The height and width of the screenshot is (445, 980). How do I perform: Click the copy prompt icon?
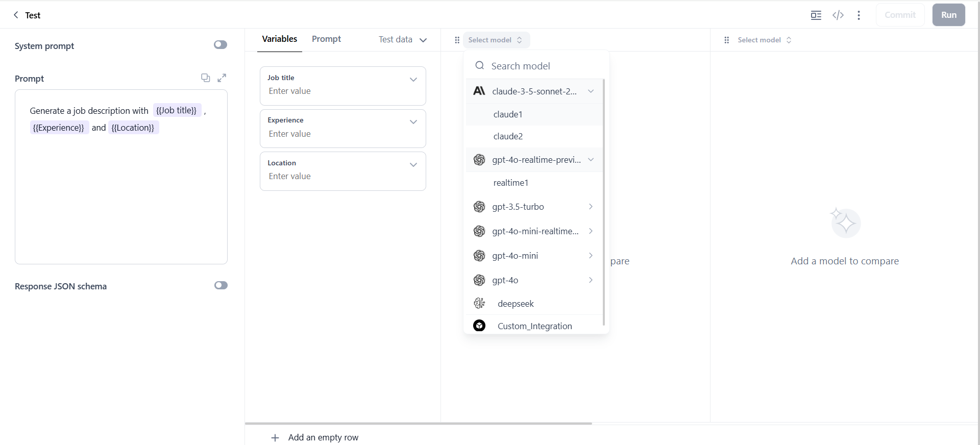(205, 78)
